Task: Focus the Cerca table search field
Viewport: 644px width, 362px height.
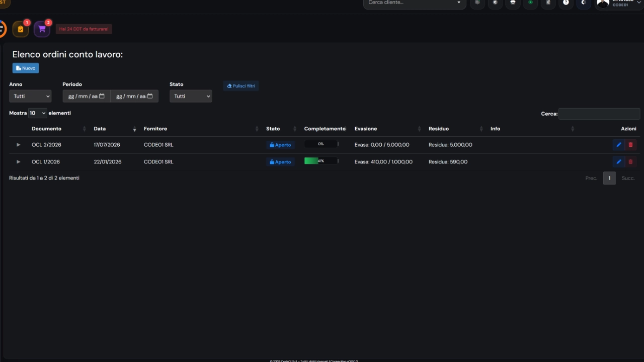Action: (599, 114)
